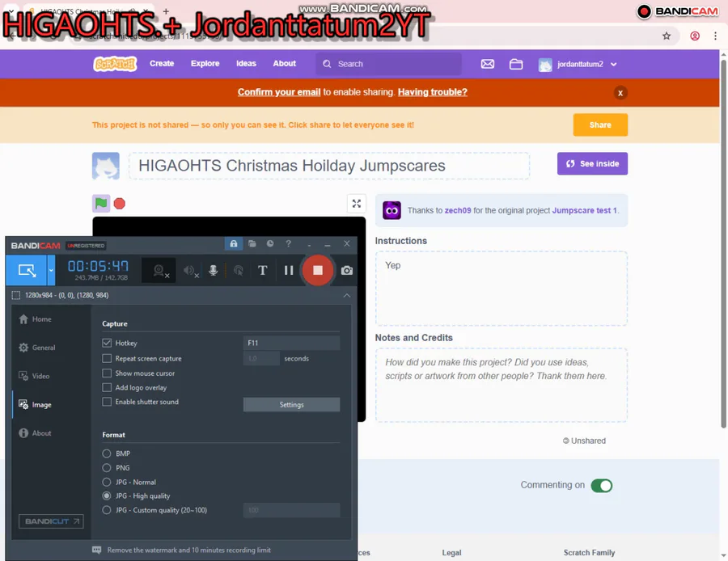Click the Bandicut button

51,521
